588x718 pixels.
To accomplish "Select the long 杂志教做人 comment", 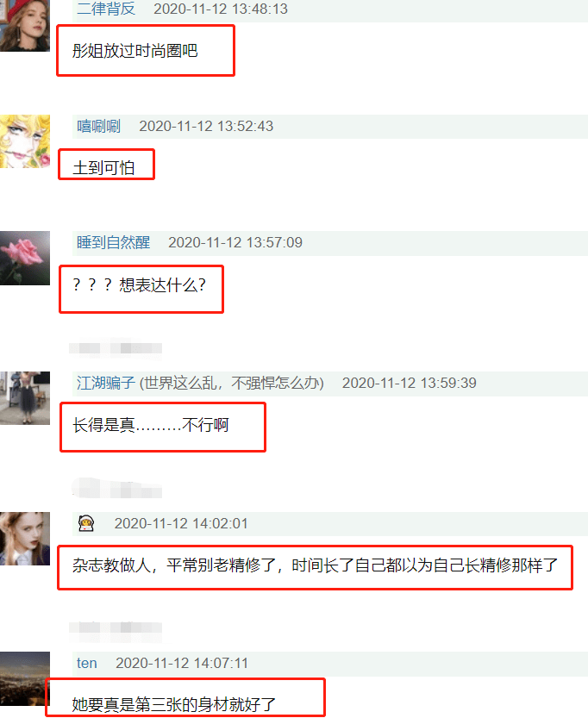I will [x=315, y=565].
